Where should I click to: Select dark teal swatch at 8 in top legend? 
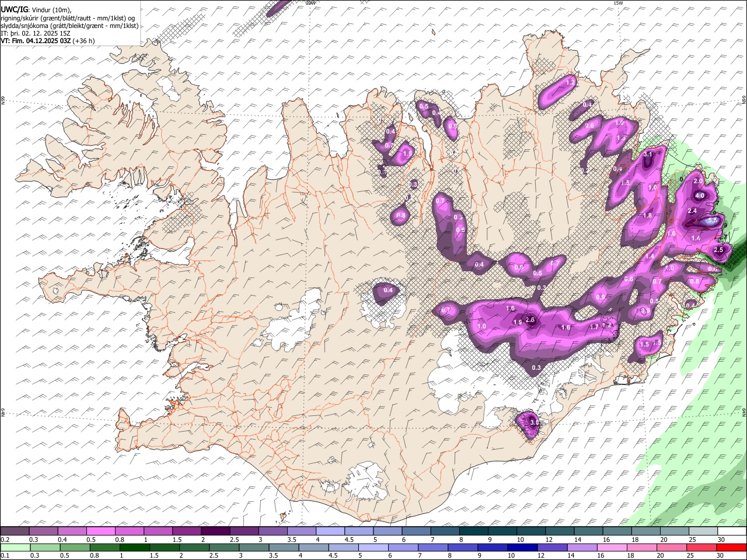pos(473,531)
